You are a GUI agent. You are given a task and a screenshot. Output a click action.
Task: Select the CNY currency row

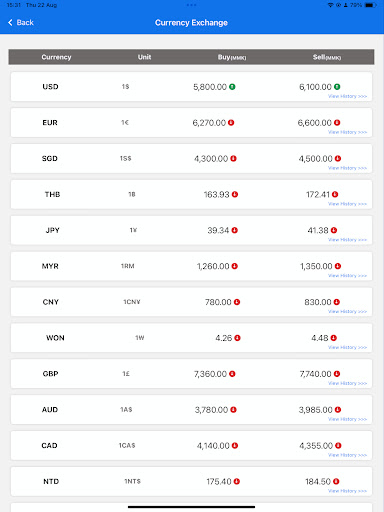(191, 302)
